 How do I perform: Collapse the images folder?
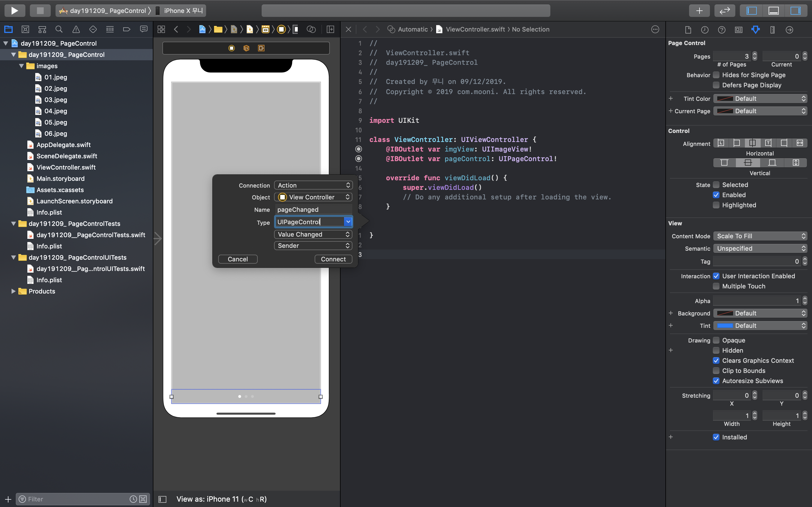pos(21,66)
